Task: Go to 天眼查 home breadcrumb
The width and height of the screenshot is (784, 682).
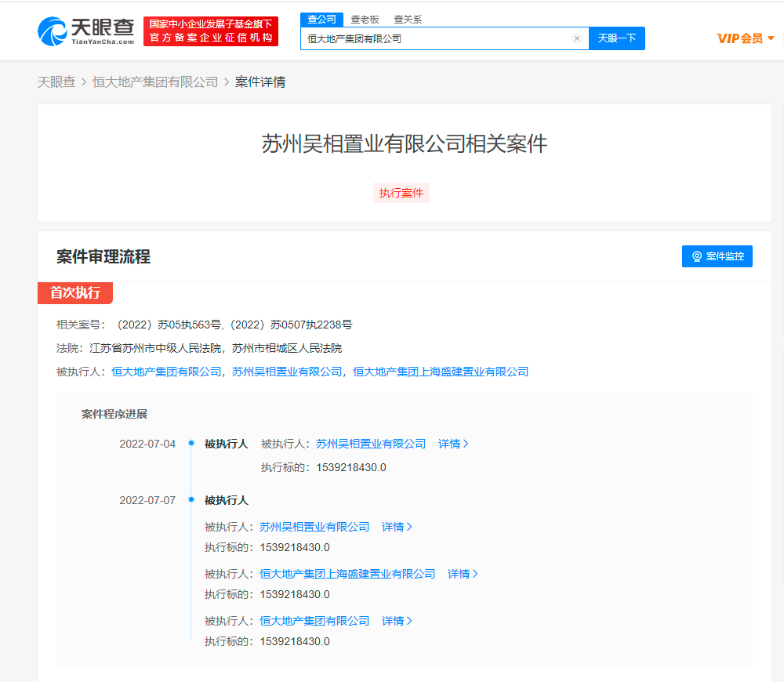Action: pos(56,82)
